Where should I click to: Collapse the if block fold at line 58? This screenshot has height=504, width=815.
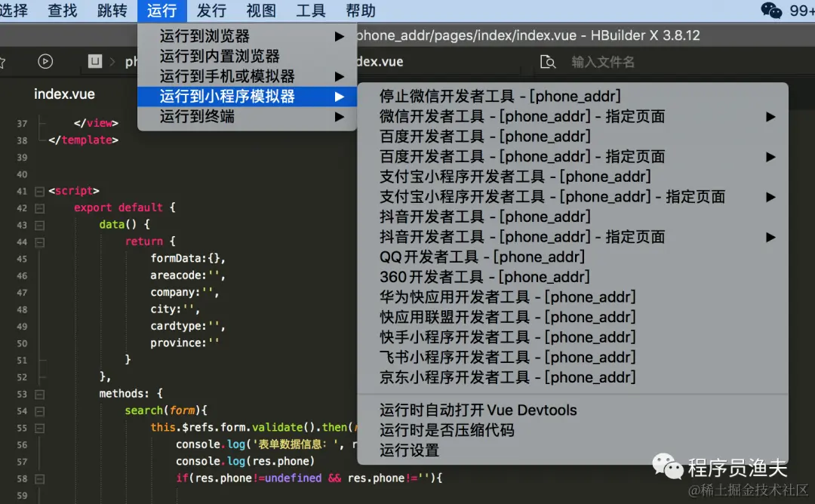[x=39, y=479]
